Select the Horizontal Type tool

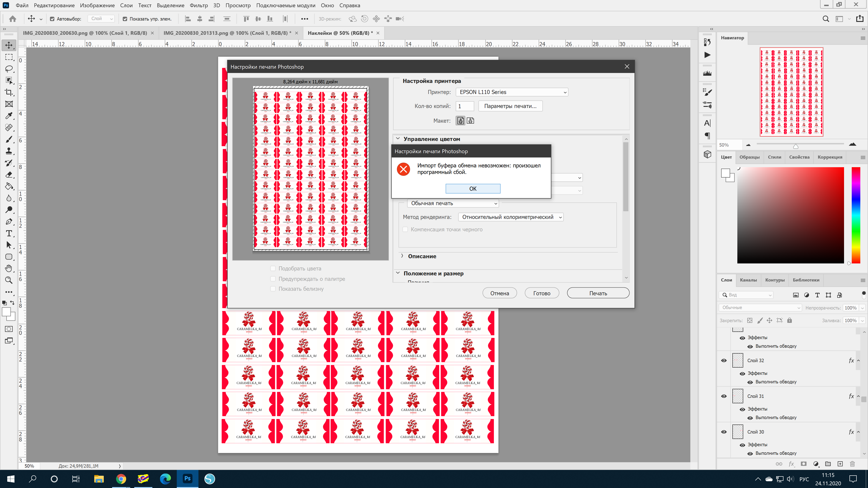(x=9, y=233)
